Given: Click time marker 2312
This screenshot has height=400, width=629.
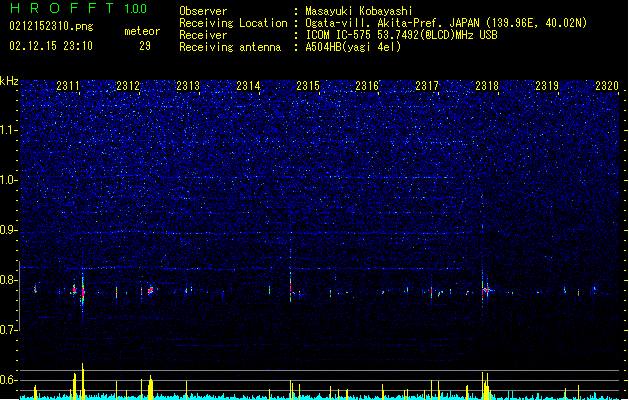Looking at the screenshot, I should (x=128, y=85).
